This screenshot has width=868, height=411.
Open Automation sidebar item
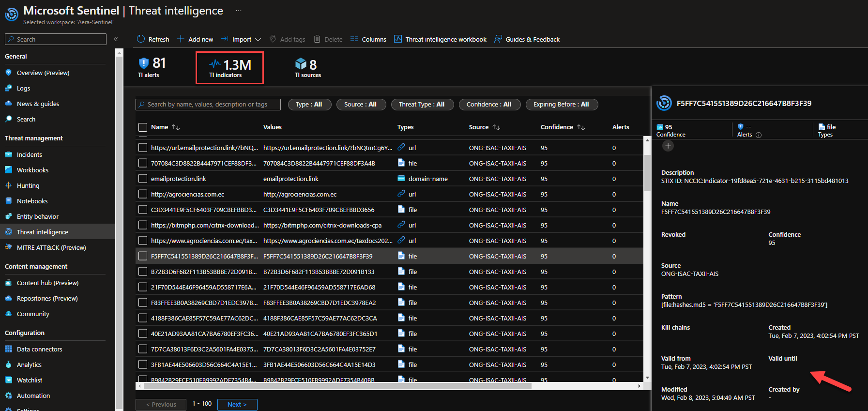[33, 396]
